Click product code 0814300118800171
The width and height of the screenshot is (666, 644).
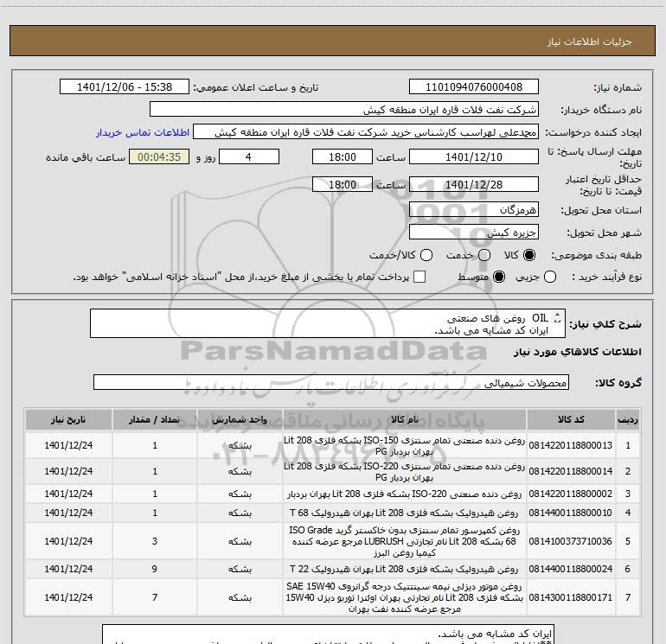coord(571,597)
